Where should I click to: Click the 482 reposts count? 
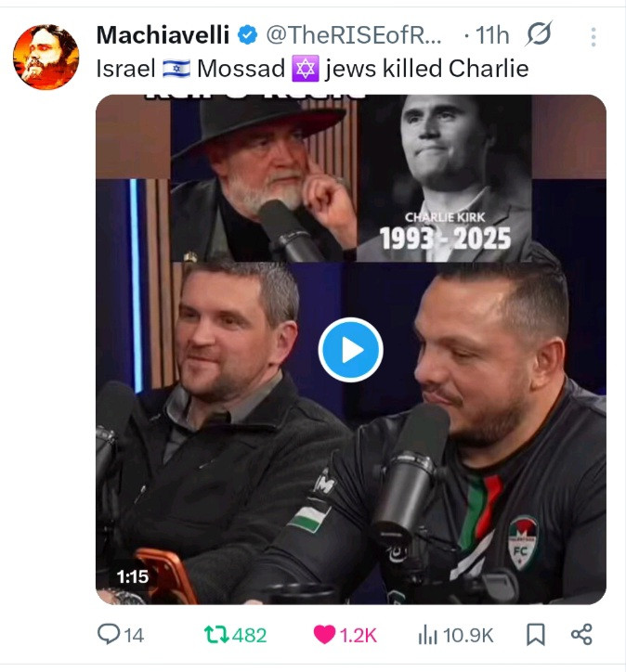(x=250, y=635)
